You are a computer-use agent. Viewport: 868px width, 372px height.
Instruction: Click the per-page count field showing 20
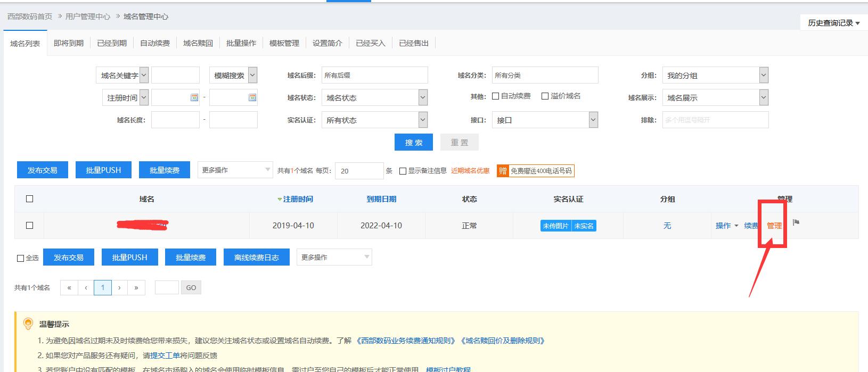359,171
